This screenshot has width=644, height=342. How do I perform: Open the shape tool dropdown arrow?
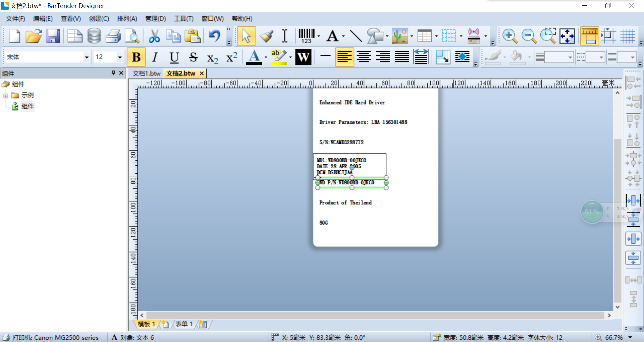(387, 36)
